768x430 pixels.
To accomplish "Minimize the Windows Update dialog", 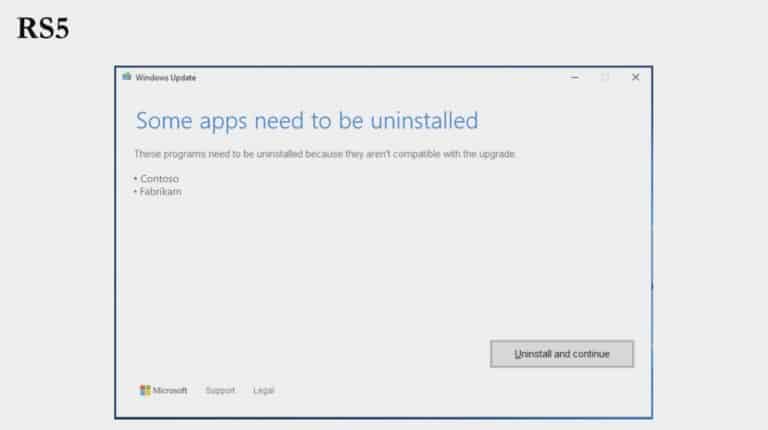I will (x=574, y=77).
